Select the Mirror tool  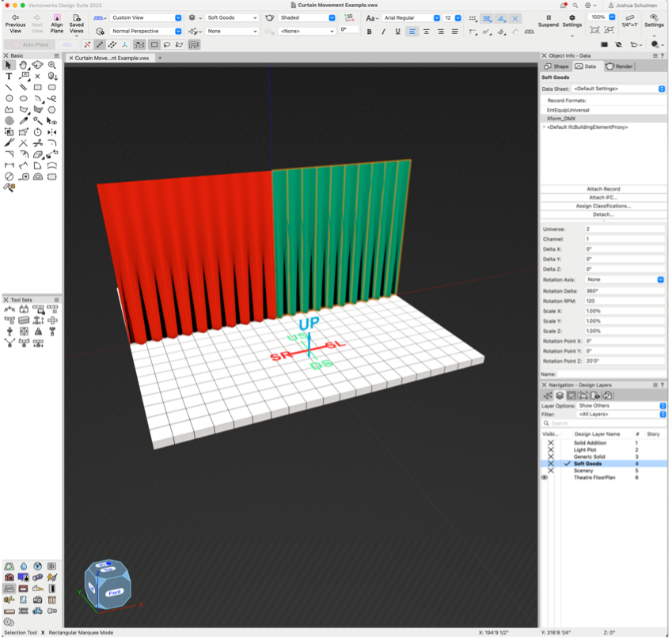pyautogui.click(x=52, y=132)
